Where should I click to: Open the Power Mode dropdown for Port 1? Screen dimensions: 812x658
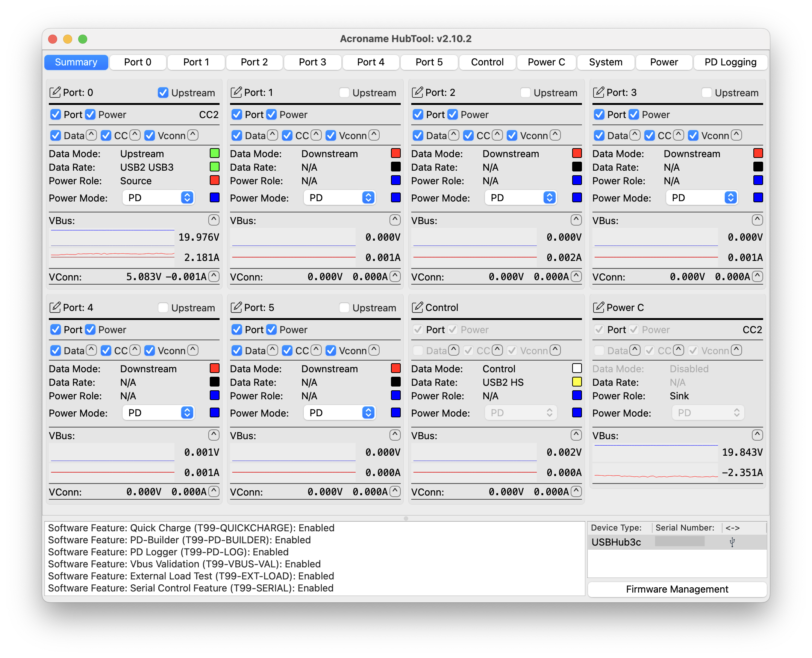(x=339, y=197)
